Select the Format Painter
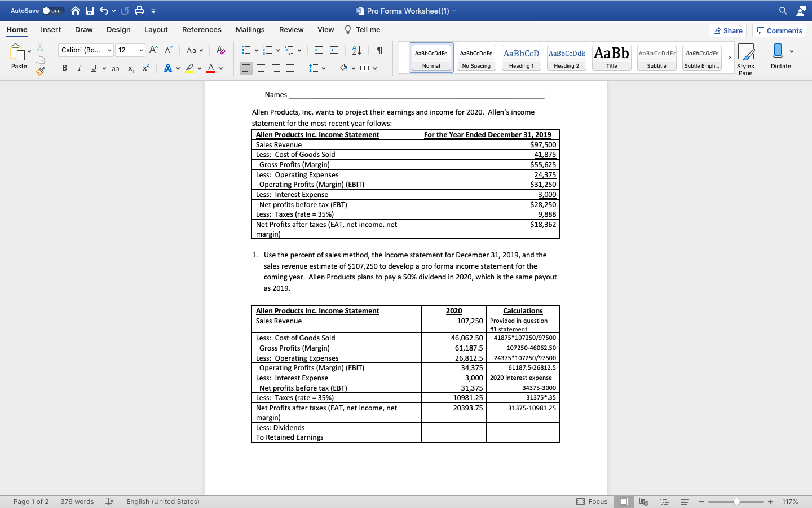The height and width of the screenshot is (508, 812). [x=40, y=71]
